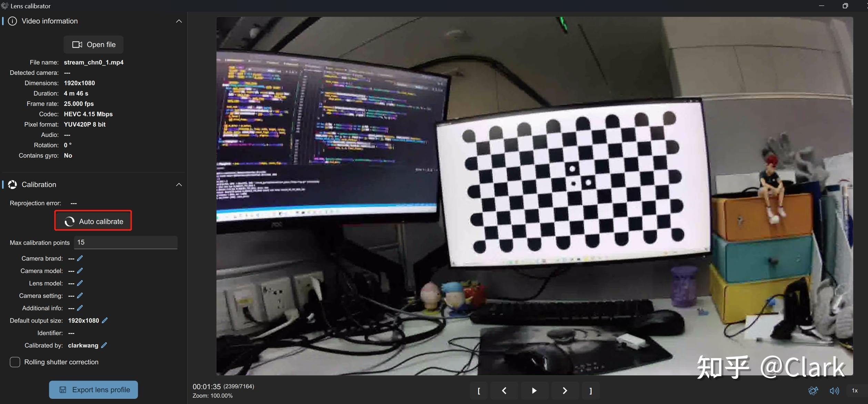The width and height of the screenshot is (868, 404).
Task: Edit the Calibrated by pencil icon
Action: click(x=104, y=345)
